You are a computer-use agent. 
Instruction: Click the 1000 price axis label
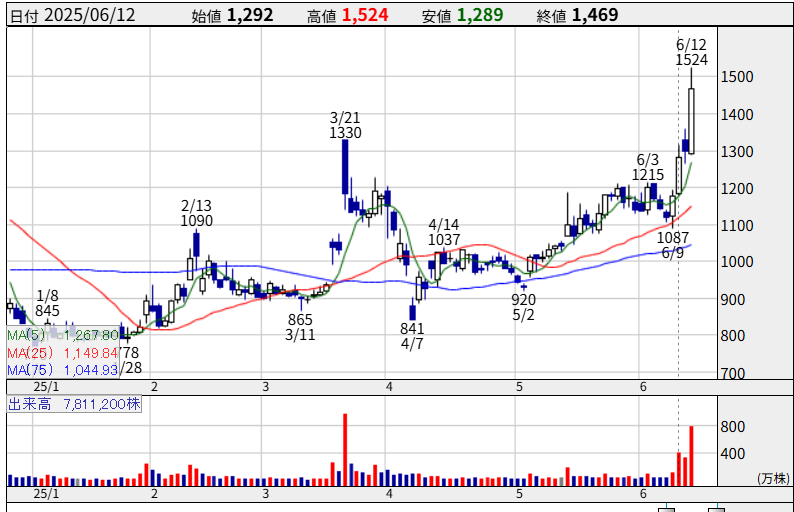click(737, 262)
